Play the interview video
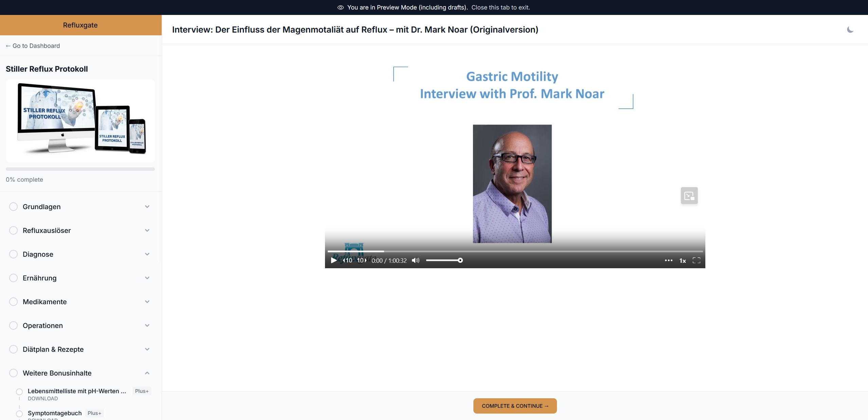The height and width of the screenshot is (420, 868). [333, 260]
